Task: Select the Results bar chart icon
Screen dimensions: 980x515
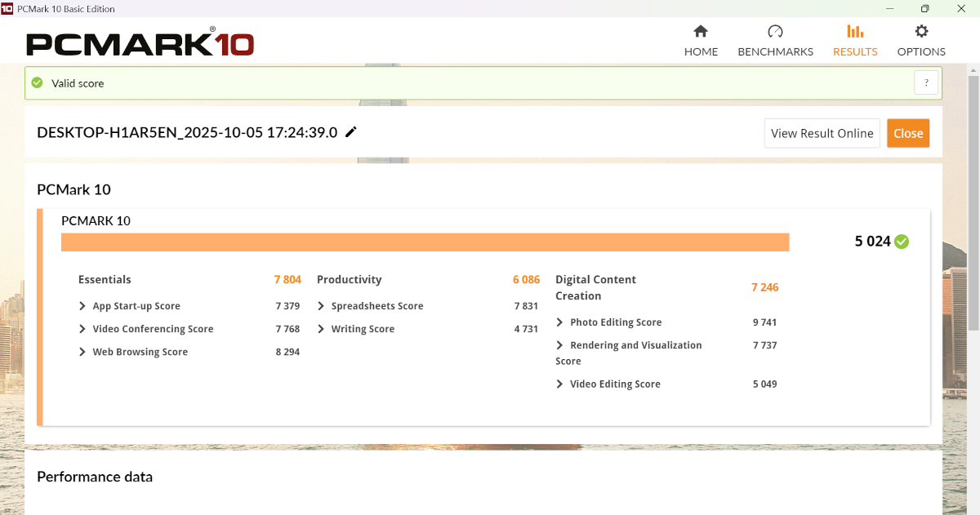Action: (x=855, y=32)
